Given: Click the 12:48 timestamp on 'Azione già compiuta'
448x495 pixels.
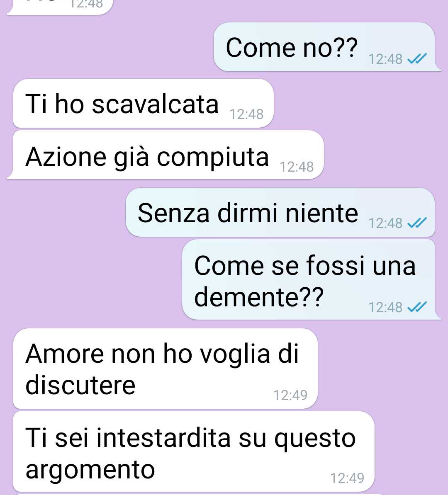Looking at the screenshot, I should pos(297,167).
